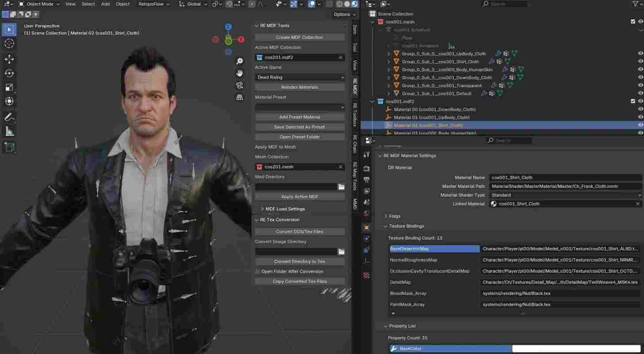The width and height of the screenshot is (644, 354).
Task: Activate the Move tool
Action: 9,59
